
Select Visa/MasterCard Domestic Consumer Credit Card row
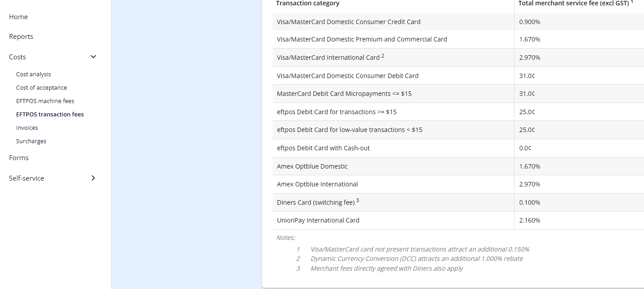(458, 22)
